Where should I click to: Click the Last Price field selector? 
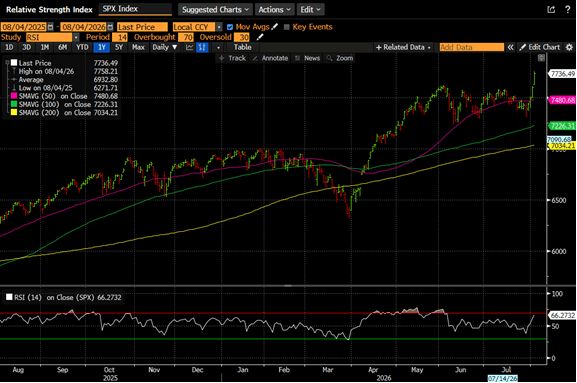[142, 27]
